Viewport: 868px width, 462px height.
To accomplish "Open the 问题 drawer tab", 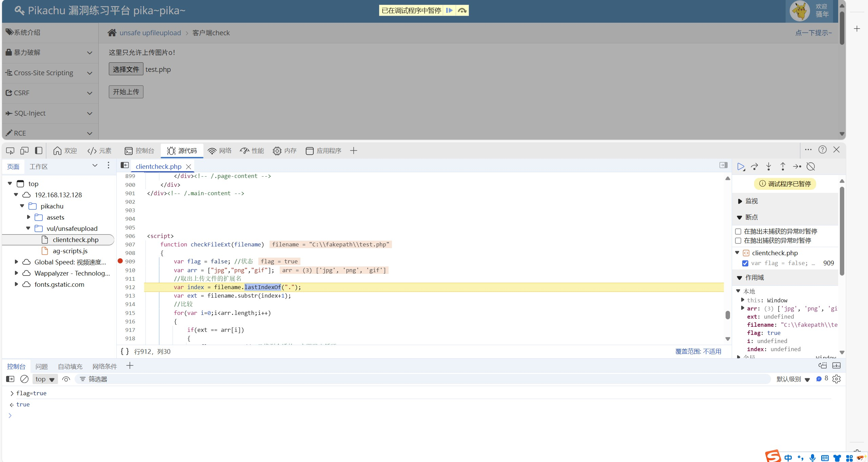I will click(42, 366).
